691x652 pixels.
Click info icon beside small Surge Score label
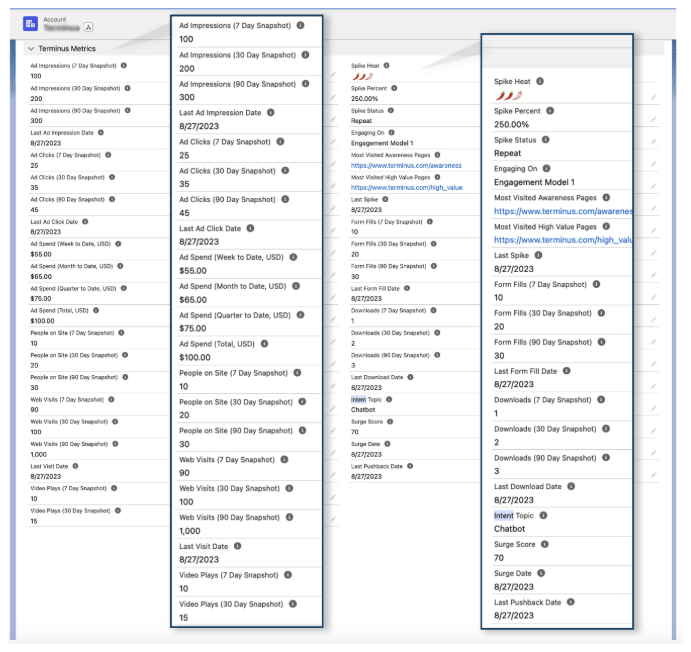(390, 422)
